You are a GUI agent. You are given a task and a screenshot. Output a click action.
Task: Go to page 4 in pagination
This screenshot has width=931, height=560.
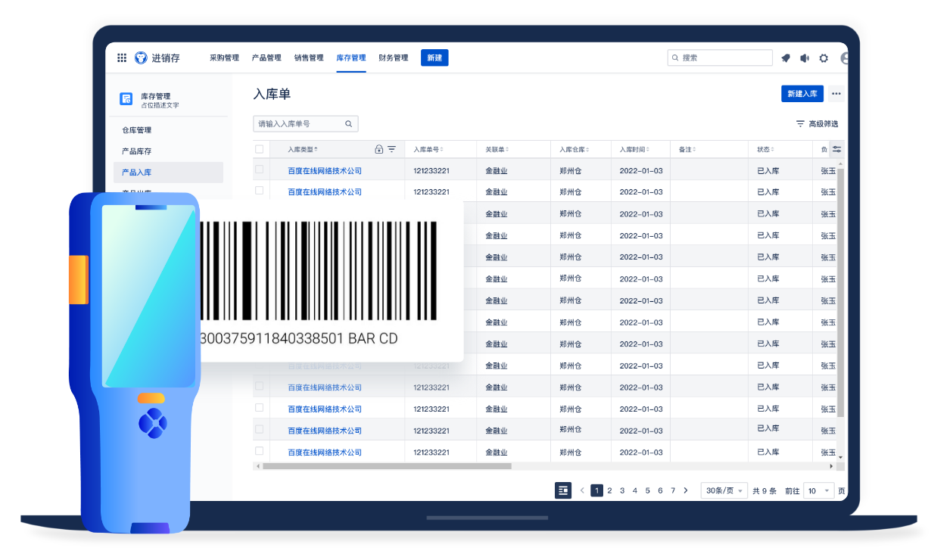(634, 490)
